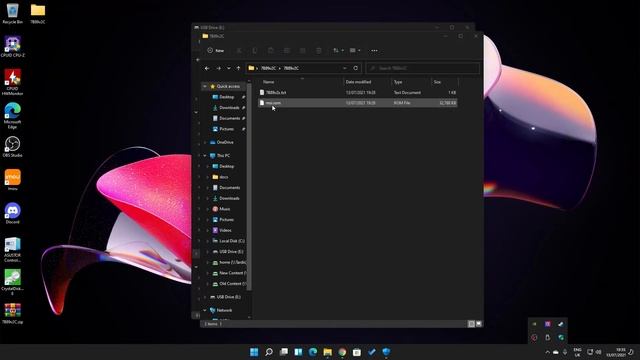Viewport: 640px width, 360px height.
Task: Switch to large thumbnails view in status bar
Action: 478,324
